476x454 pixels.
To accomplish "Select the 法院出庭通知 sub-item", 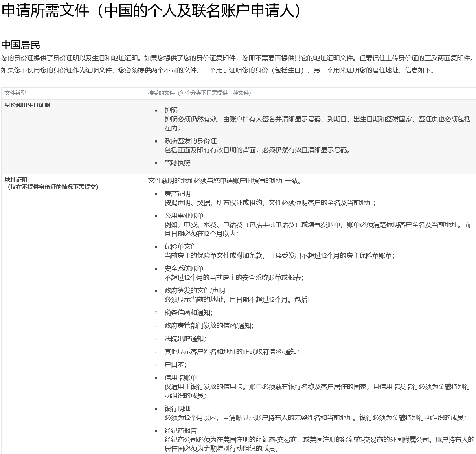I will coord(185,339).
